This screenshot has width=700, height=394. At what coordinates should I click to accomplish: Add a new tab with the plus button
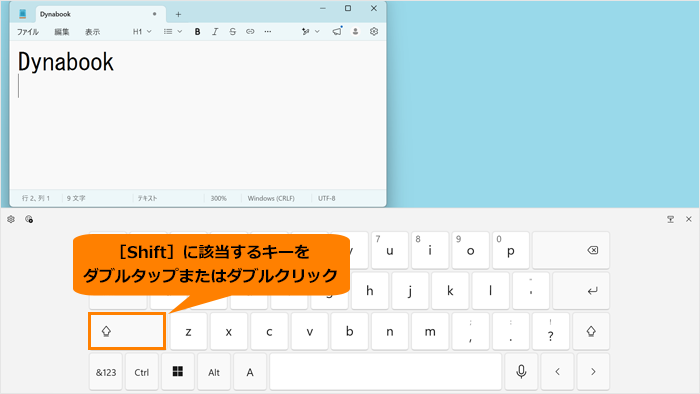178,14
